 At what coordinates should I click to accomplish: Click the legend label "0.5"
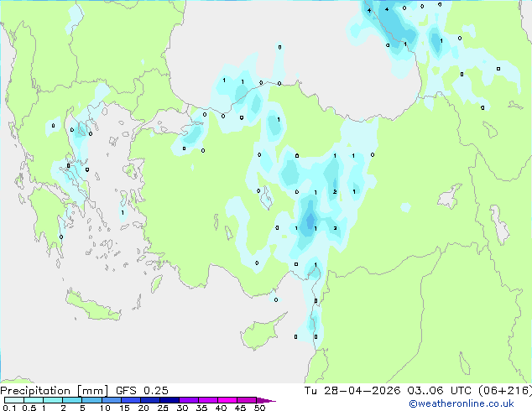pyautogui.click(x=29, y=408)
